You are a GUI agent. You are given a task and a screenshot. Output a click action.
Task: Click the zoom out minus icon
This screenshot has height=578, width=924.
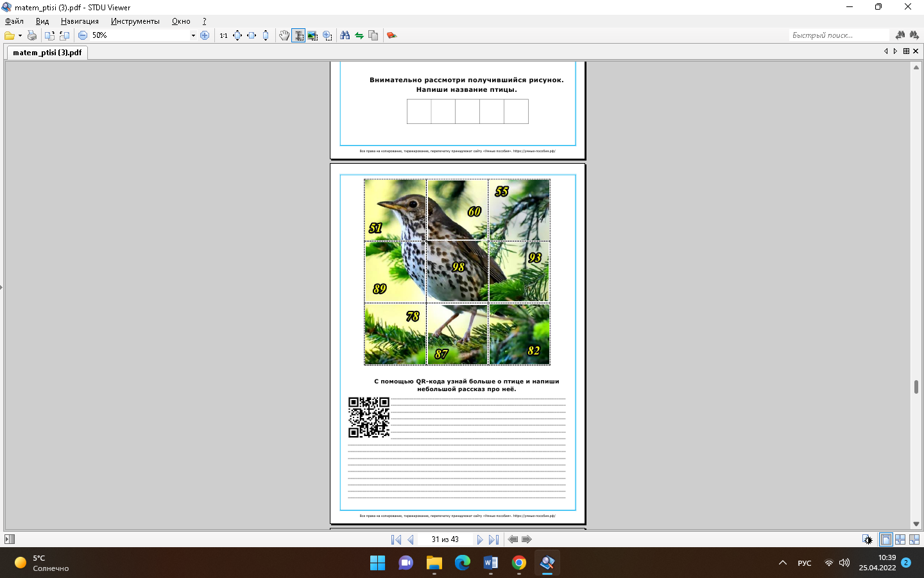tap(83, 35)
